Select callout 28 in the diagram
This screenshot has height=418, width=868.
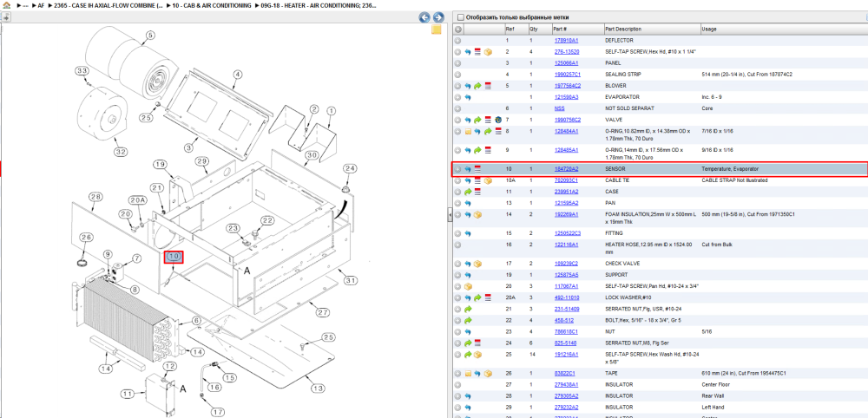click(95, 198)
